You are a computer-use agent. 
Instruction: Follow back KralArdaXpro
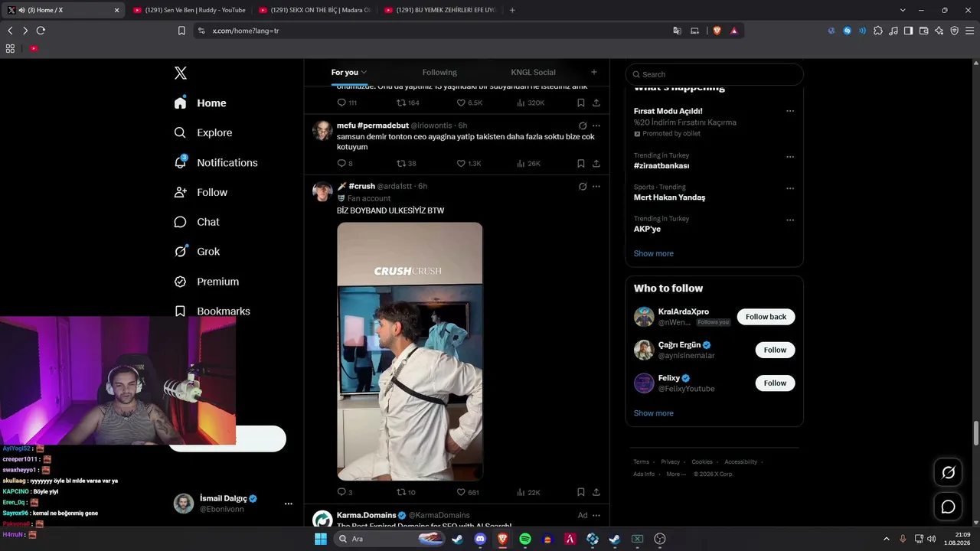pos(766,317)
